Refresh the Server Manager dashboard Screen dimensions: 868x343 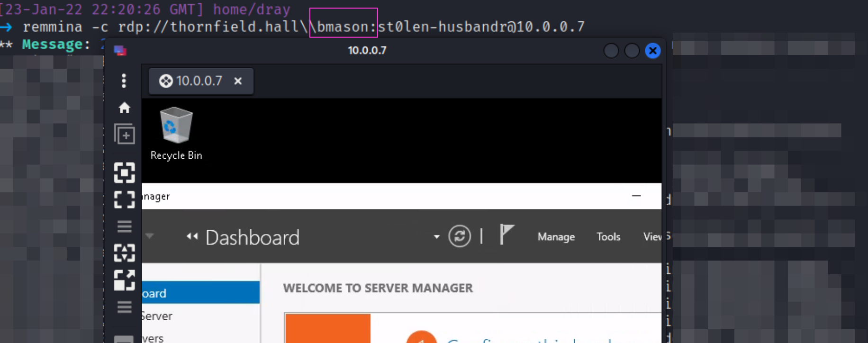pos(460,236)
